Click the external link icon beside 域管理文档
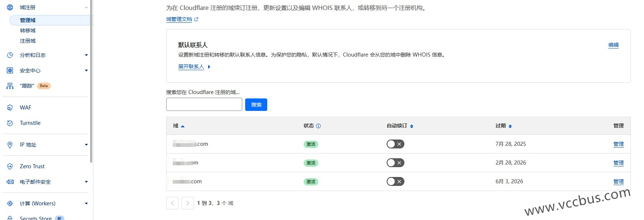 (x=196, y=19)
